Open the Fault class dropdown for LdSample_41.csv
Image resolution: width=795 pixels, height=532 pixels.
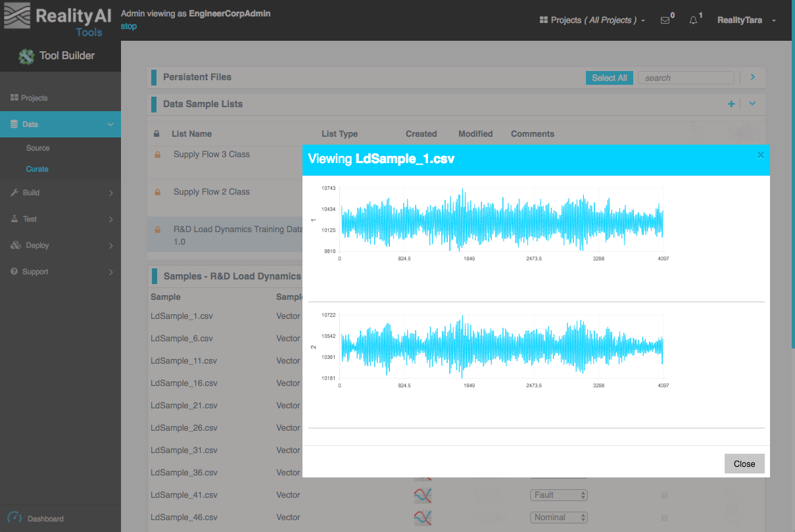pos(558,495)
